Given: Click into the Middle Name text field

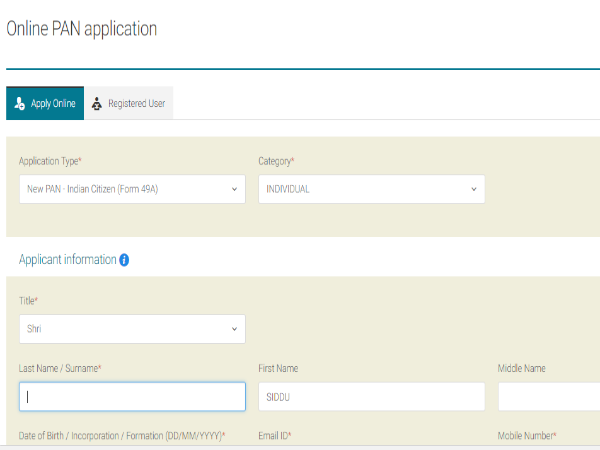Looking at the screenshot, I should (x=548, y=396).
